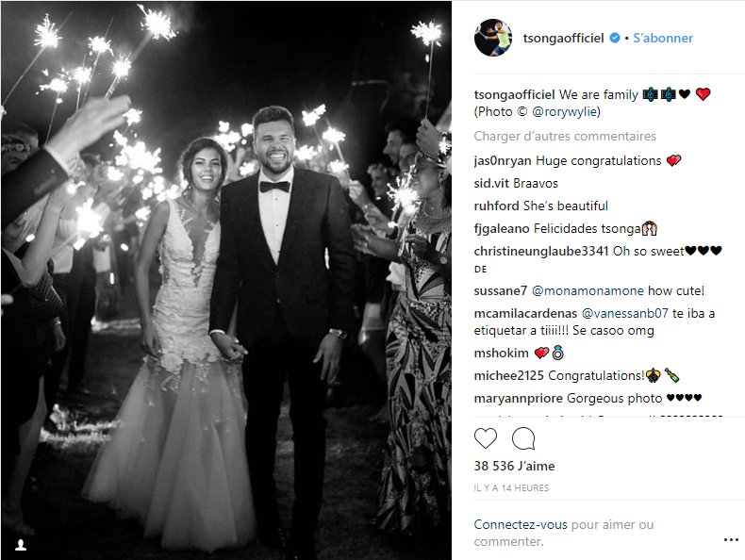Open commenter jas0nryan's profile
Viewport: 745px width, 560px height.
point(505,160)
